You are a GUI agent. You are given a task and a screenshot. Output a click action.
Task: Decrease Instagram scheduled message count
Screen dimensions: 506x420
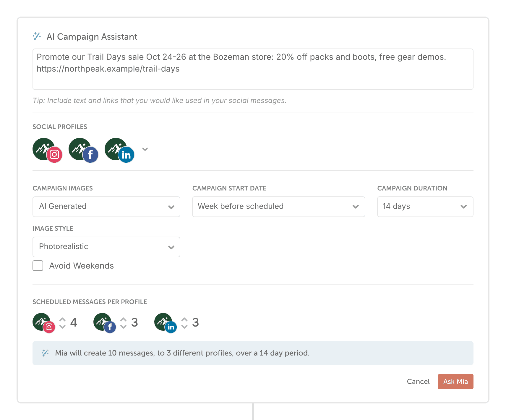[x=62, y=327]
